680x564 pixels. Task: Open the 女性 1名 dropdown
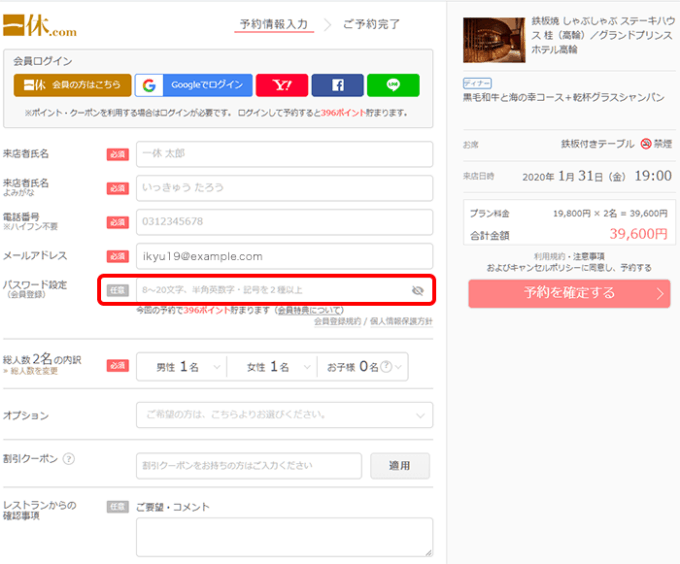pyautogui.click(x=272, y=367)
